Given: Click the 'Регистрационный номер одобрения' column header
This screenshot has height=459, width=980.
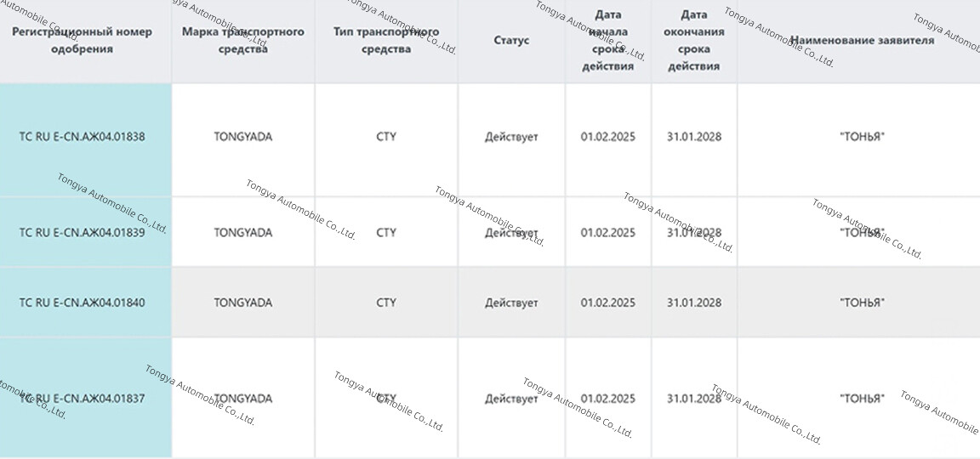Looking at the screenshot, I should [82, 40].
